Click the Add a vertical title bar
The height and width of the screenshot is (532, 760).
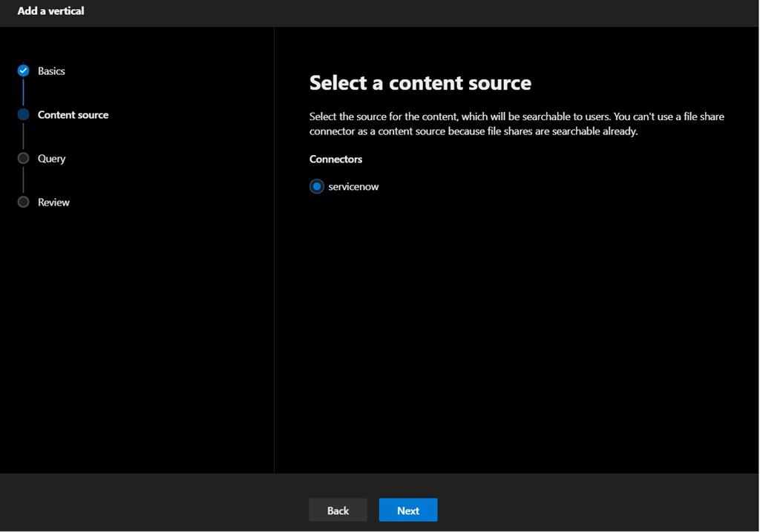tap(50, 10)
